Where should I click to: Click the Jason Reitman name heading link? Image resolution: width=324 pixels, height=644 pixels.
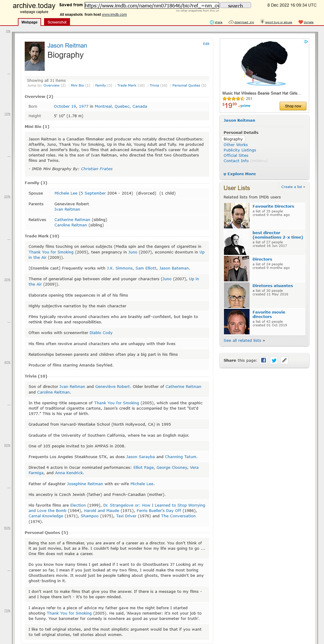pyautogui.click(x=67, y=46)
